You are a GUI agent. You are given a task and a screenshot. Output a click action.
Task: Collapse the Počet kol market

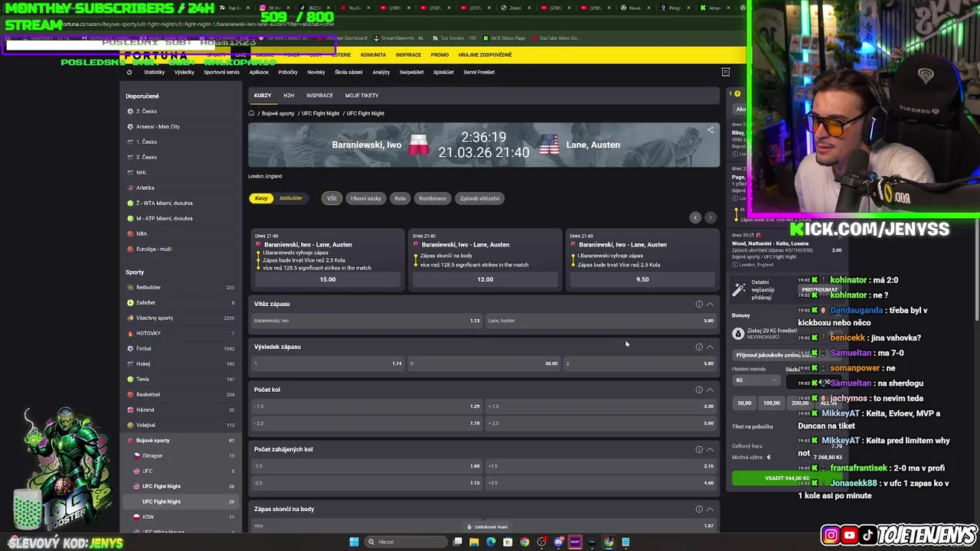point(710,390)
